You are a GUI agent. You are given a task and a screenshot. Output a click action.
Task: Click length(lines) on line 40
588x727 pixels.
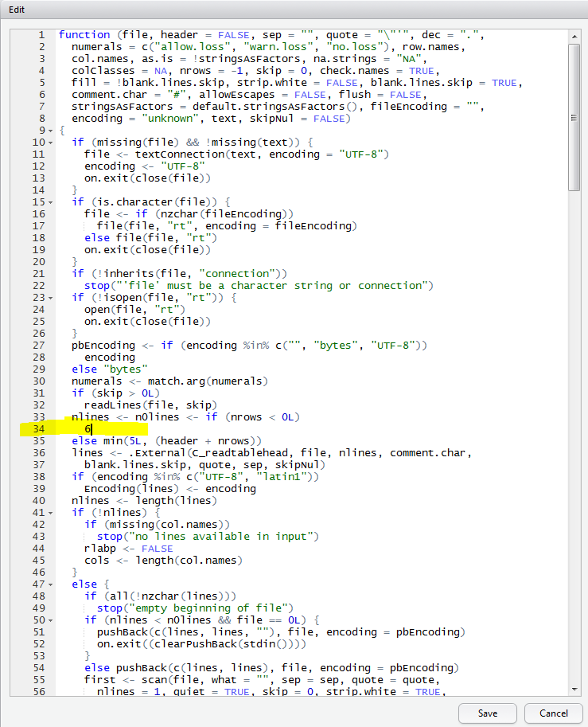pos(177,501)
